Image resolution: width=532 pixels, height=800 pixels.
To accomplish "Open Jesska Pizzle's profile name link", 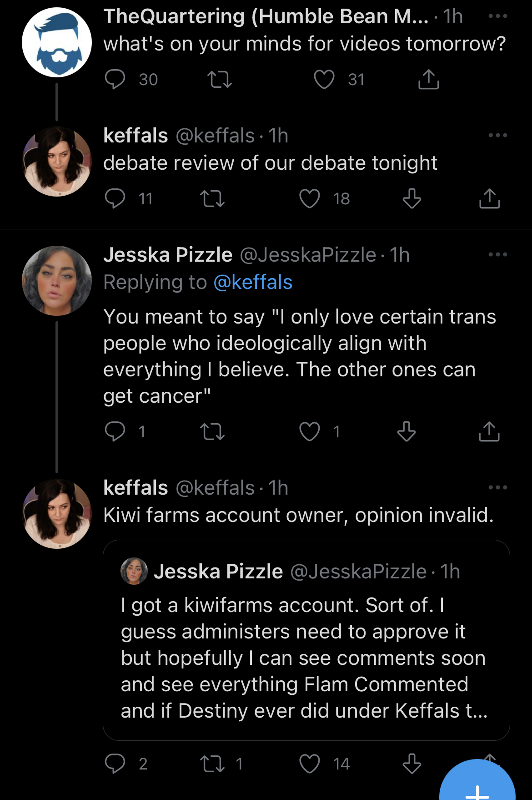I will 168,255.
